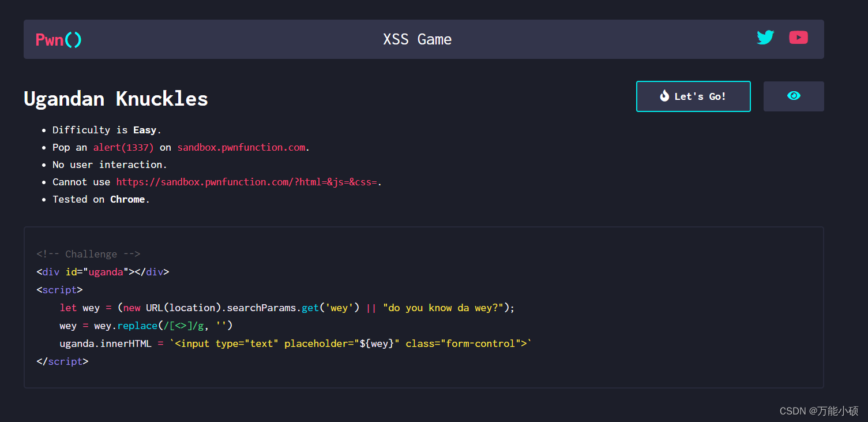868x422 pixels.
Task: Click the CSDN watermark @万能小硕
Action: tap(818, 411)
